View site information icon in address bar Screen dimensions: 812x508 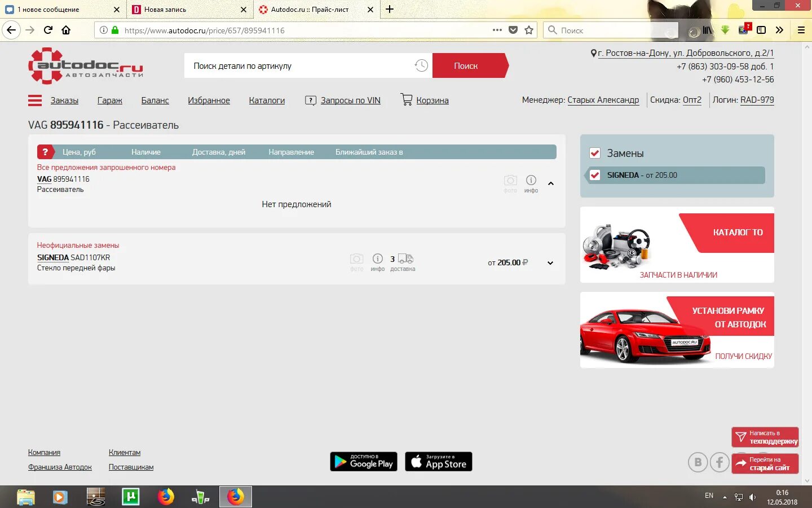click(x=104, y=30)
